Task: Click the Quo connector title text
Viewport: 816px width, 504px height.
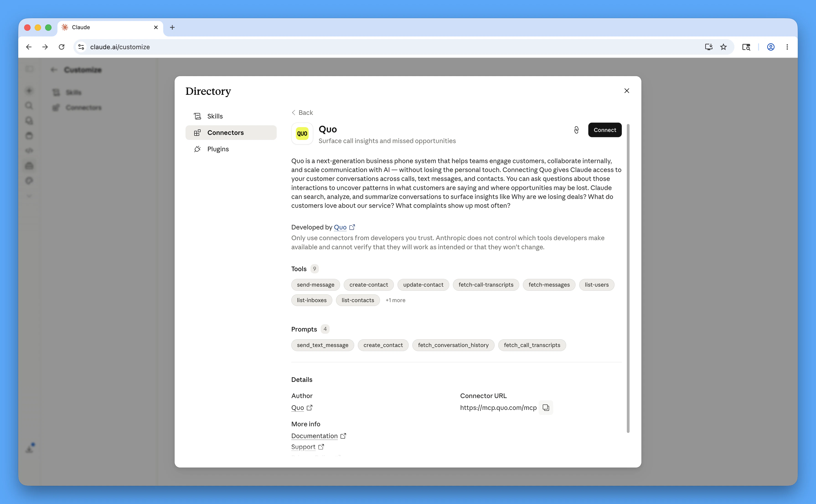Action: (328, 129)
